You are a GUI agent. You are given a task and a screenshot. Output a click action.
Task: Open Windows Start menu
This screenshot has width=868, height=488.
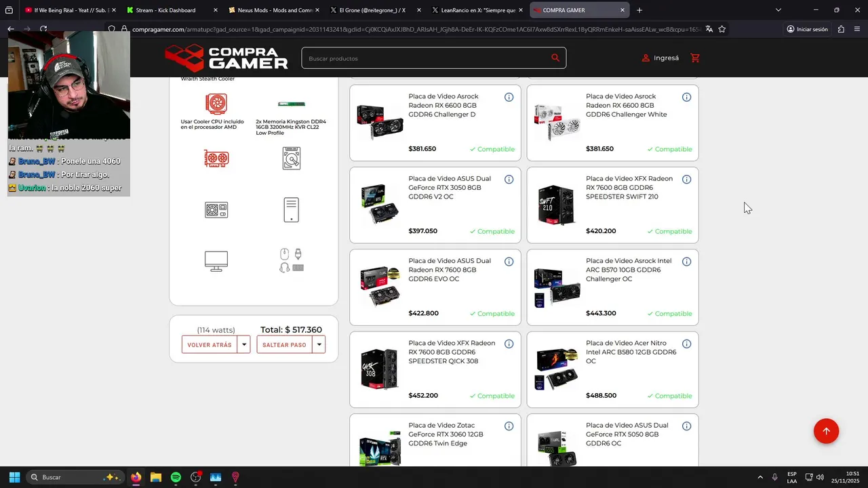click(14, 477)
